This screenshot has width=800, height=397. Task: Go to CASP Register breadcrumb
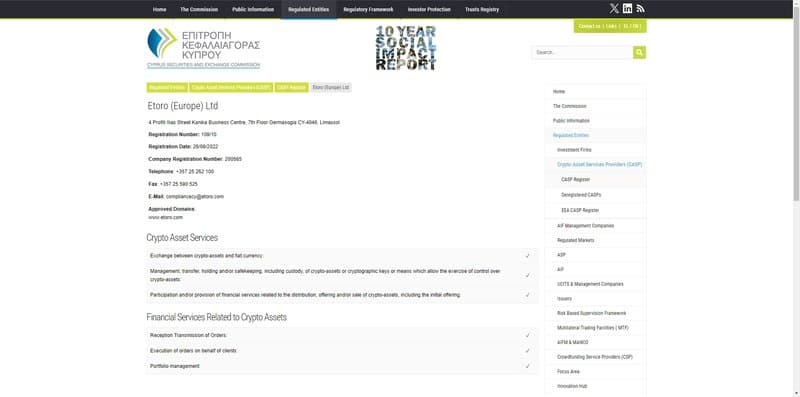pos(291,88)
